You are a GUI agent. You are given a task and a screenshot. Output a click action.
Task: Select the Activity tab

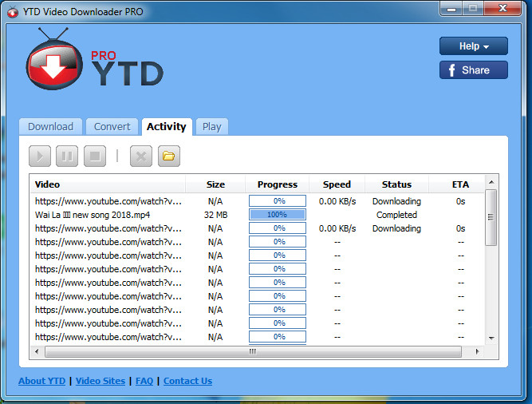(x=167, y=127)
